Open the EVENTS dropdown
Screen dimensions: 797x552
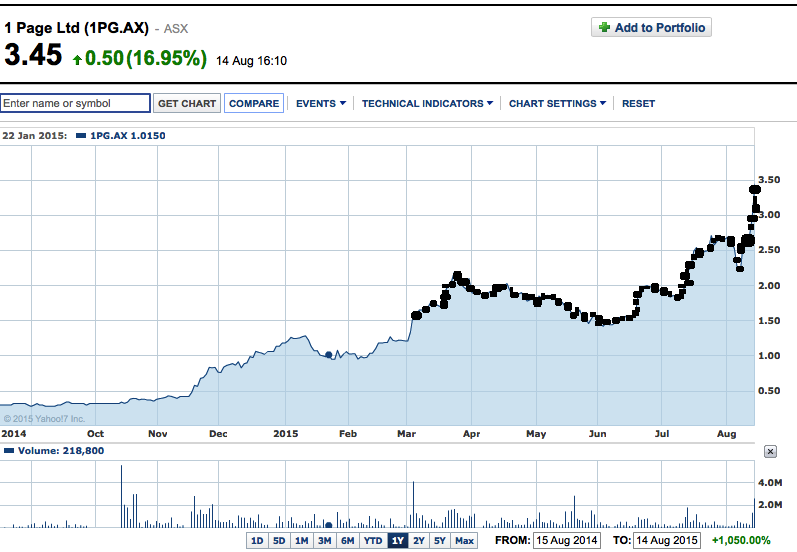321,103
